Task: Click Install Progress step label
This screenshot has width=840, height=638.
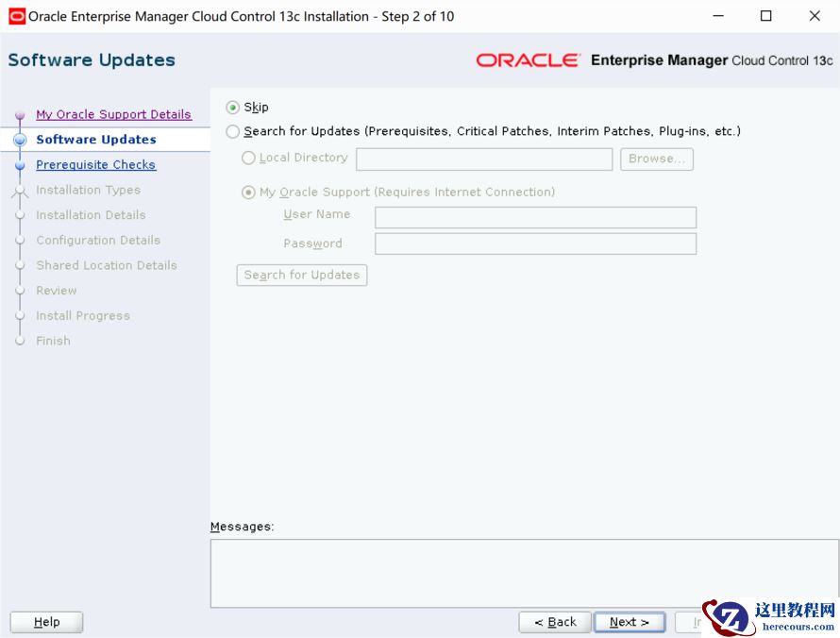Action: (x=83, y=315)
